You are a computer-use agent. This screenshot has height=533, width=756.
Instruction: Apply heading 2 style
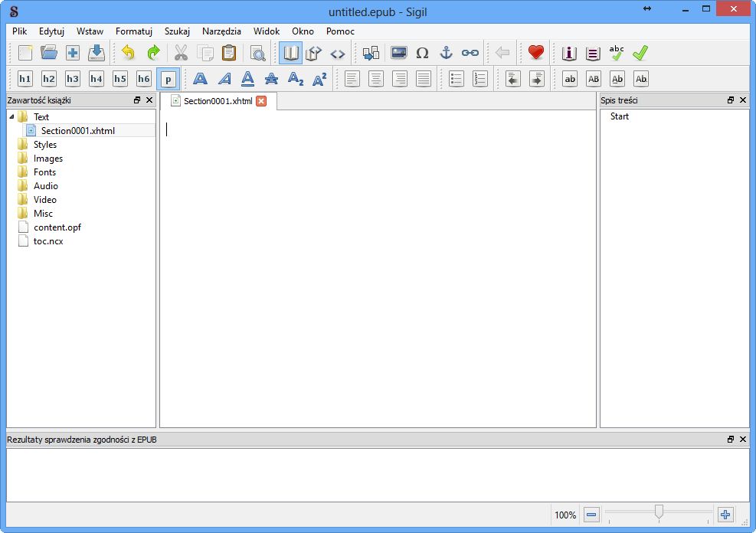click(x=49, y=79)
